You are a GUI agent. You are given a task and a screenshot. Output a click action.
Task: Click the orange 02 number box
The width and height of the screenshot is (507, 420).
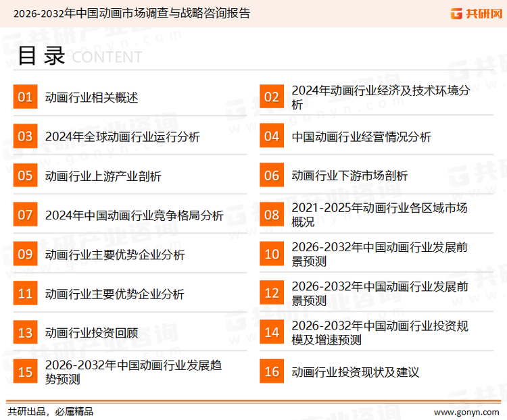(272, 97)
